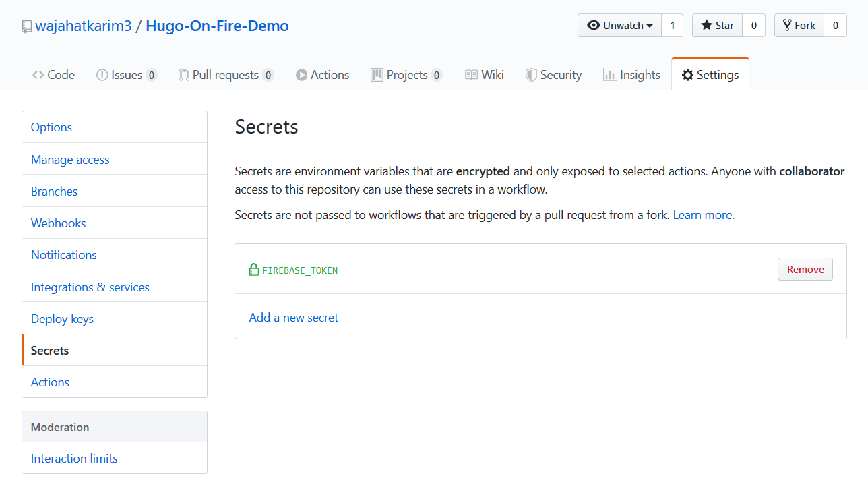This screenshot has width=868, height=499.
Task: Open Manage access in the sidebar
Action: point(115,159)
